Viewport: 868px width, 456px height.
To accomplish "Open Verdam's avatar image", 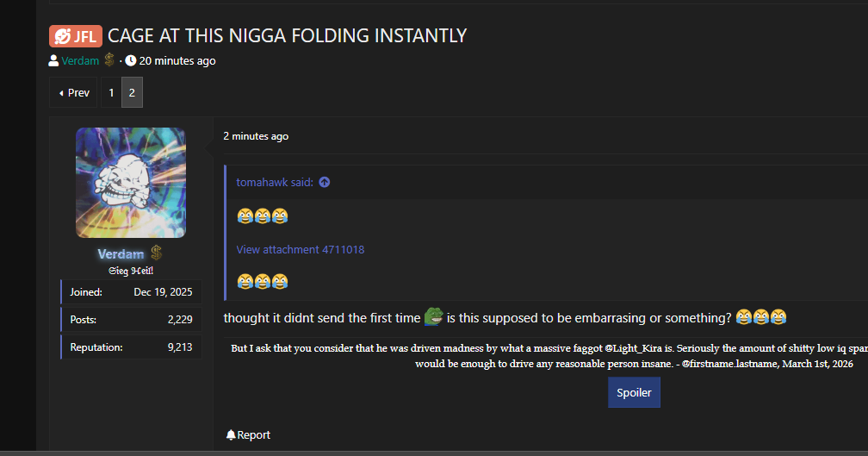I will (131, 183).
